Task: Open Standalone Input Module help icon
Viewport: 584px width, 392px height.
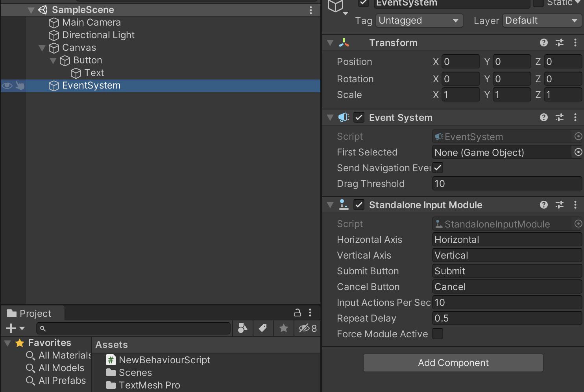Action: [544, 205]
